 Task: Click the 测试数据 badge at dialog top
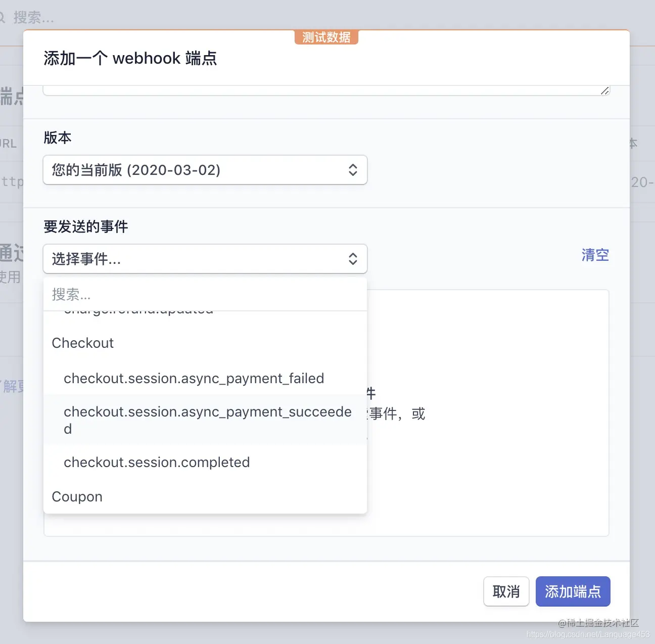[326, 37]
